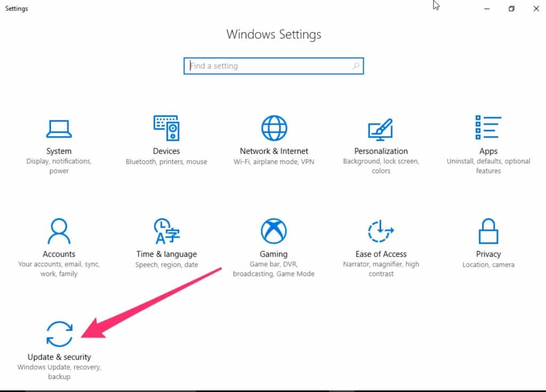Open the Apps list icon
The width and height of the screenshot is (546, 392).
click(x=488, y=127)
